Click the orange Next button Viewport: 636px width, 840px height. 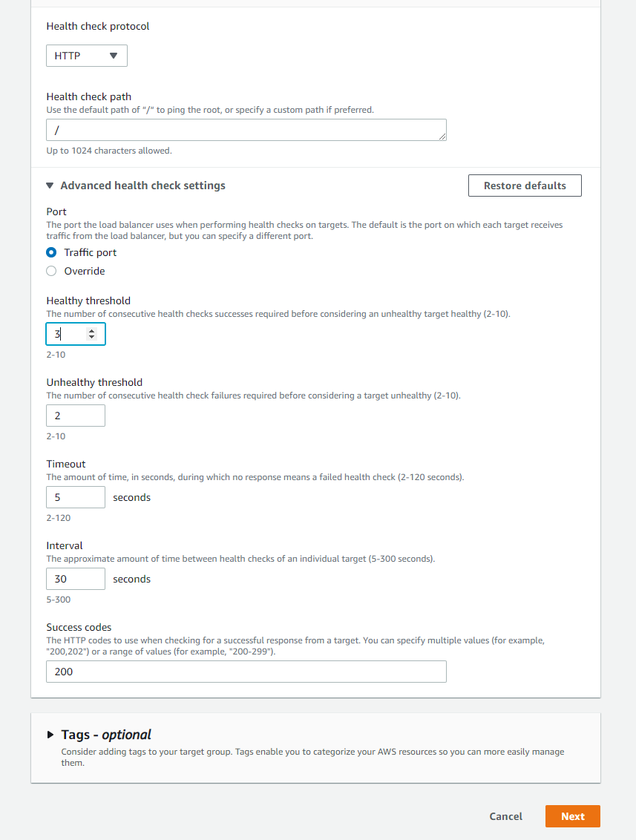tap(573, 816)
